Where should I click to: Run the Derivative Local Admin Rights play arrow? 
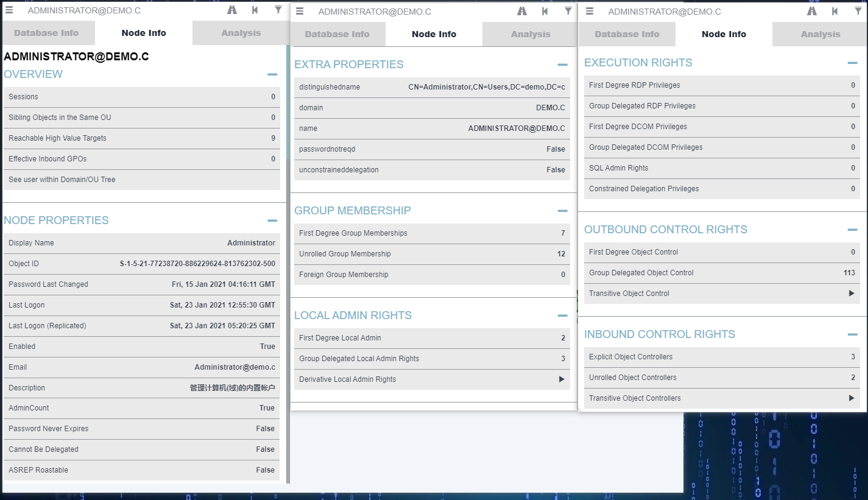click(x=562, y=379)
